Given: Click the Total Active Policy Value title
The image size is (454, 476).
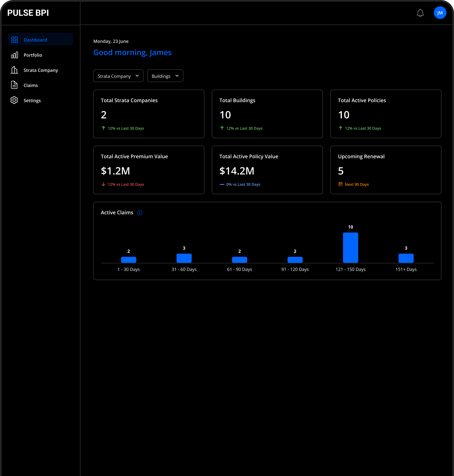Looking at the screenshot, I should (x=249, y=157).
